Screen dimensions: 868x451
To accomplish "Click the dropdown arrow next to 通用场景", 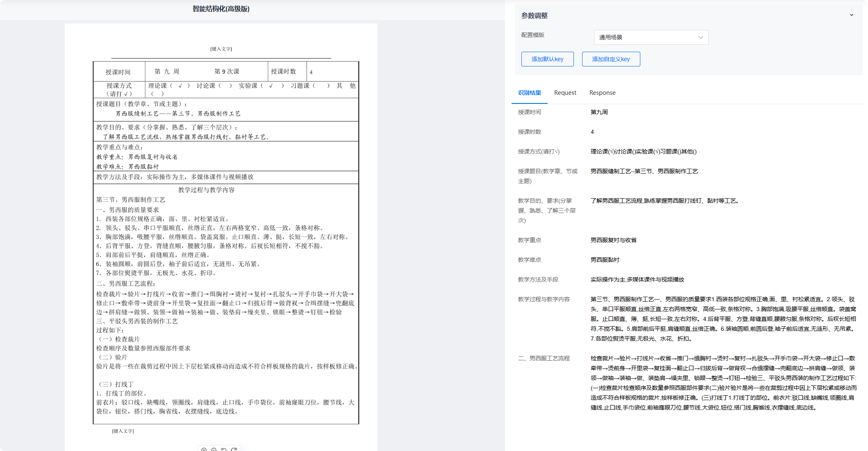I will 701,37.
